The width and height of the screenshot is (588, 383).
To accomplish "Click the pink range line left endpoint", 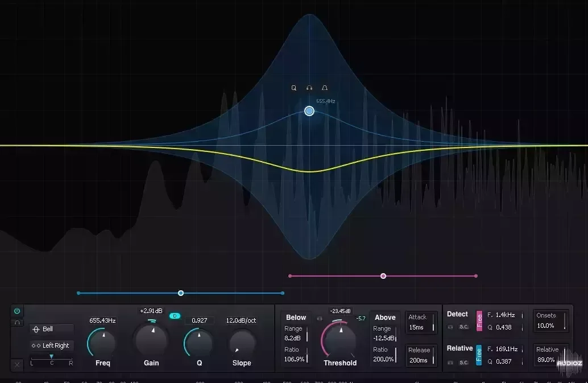I will tap(290, 276).
